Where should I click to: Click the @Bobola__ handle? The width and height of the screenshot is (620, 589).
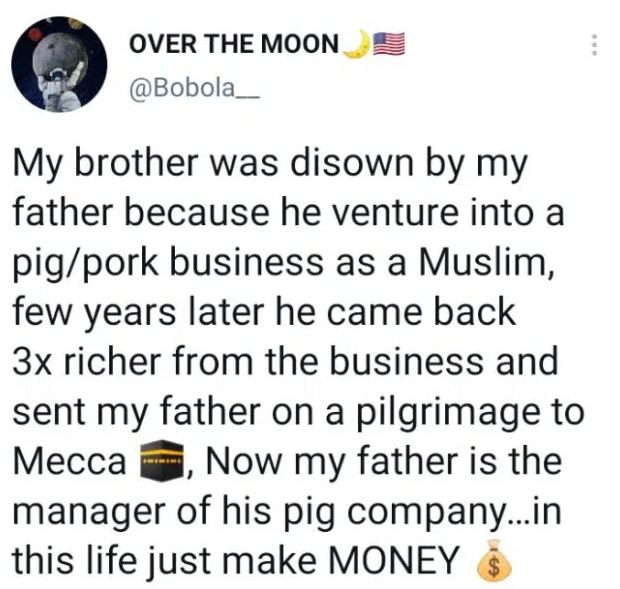195,87
